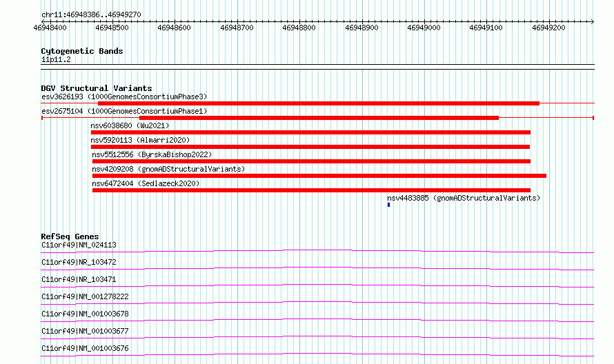The image size is (614, 364).
Task: Open the Cytogenetic Bands track header
Action: (82, 51)
